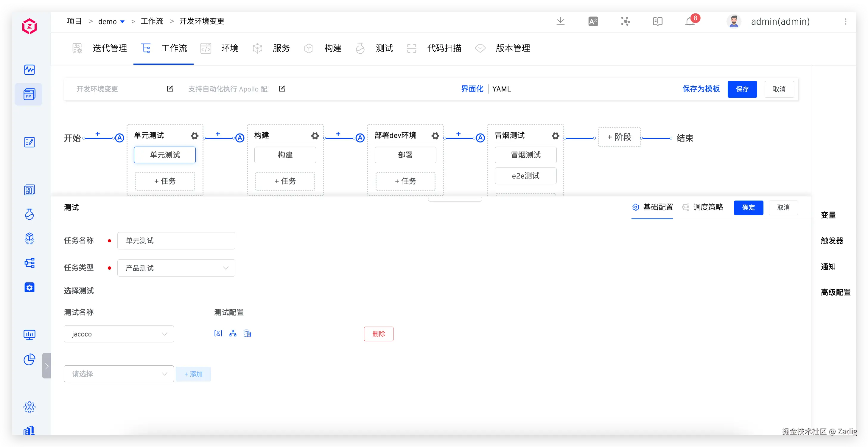The height and width of the screenshot is (447, 868).
Task: Open the blue gear box sidebar icon
Action: 29,287
